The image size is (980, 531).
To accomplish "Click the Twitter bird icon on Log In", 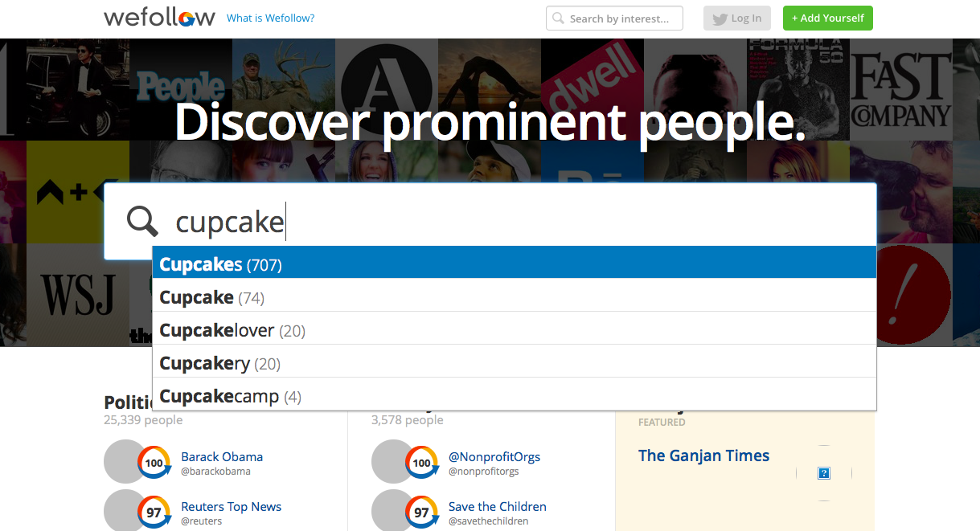I will 720,18.
